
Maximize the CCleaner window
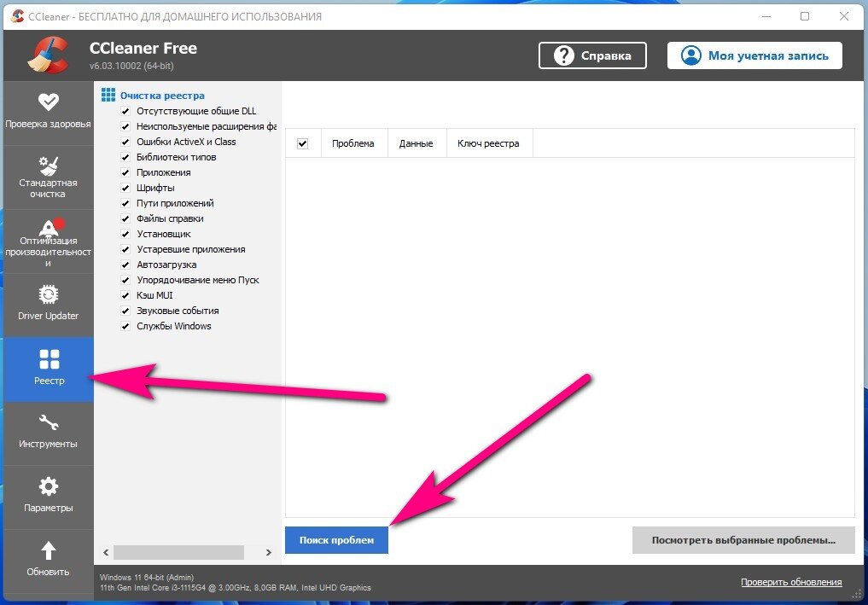[x=805, y=16]
